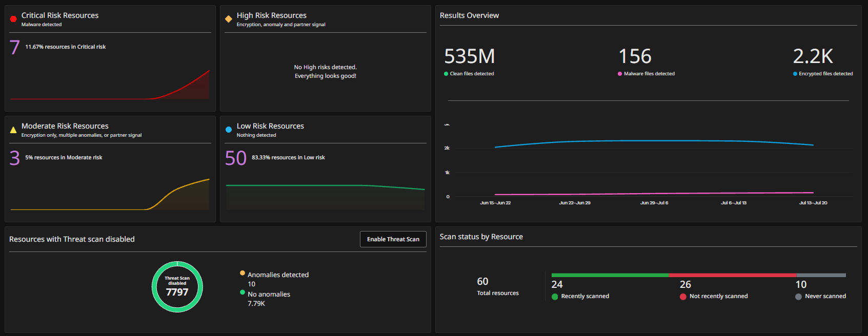Image resolution: width=868 pixels, height=336 pixels.
Task: Open the High Risk Resources heading
Action: (x=272, y=15)
